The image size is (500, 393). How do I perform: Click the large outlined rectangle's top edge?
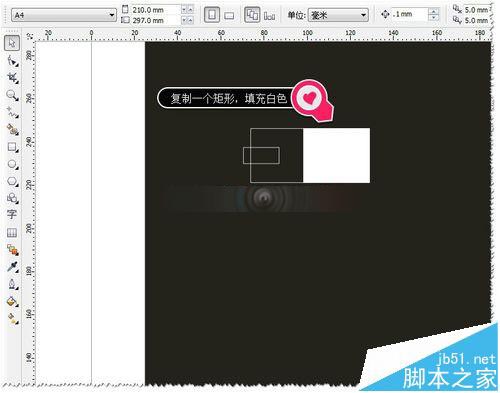tap(277, 128)
